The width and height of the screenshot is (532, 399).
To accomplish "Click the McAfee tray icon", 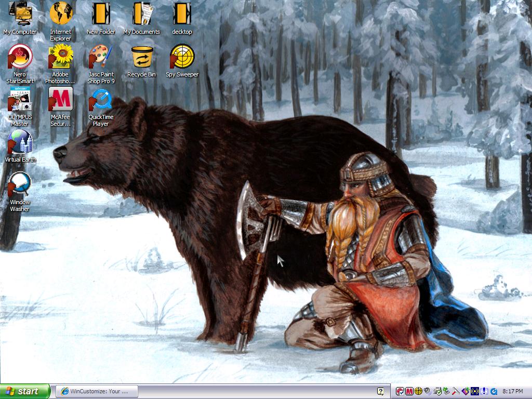I will (x=409, y=391).
